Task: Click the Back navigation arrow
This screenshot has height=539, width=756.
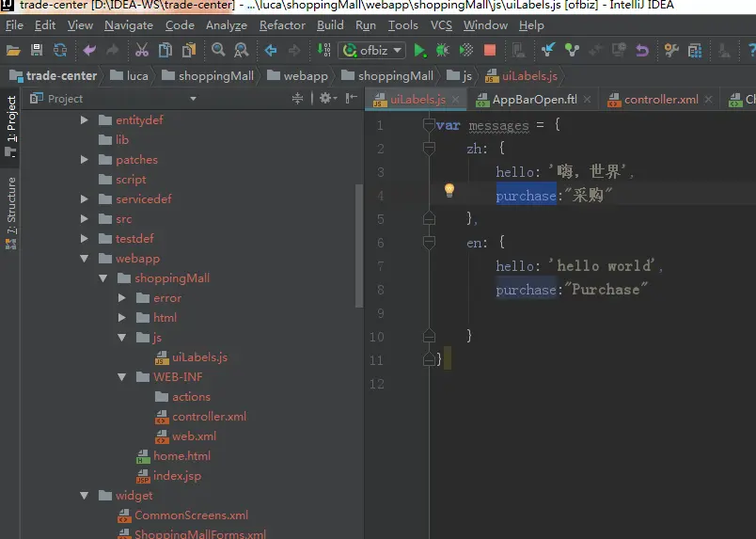Action: tap(271, 50)
